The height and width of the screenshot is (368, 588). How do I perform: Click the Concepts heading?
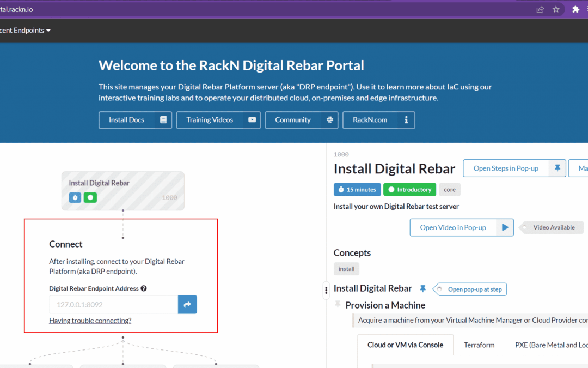coord(352,253)
